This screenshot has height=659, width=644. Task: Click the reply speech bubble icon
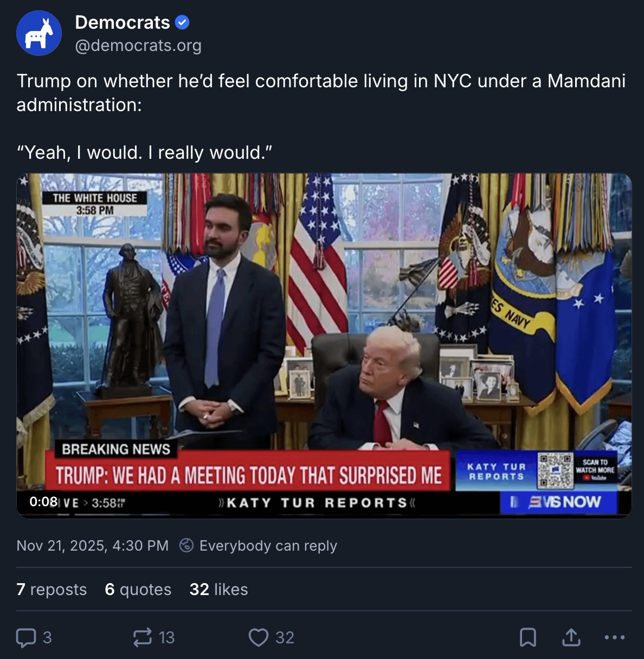tap(26, 637)
